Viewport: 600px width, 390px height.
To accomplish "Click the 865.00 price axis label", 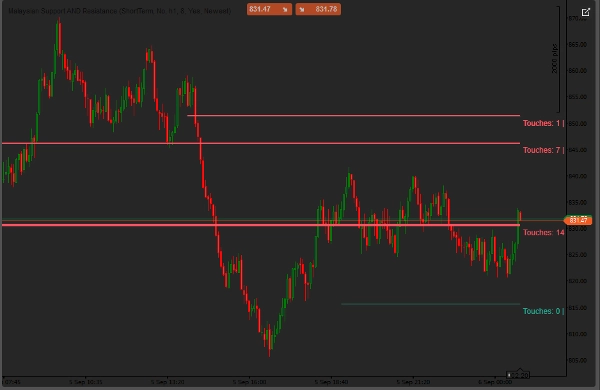I will (x=578, y=44).
